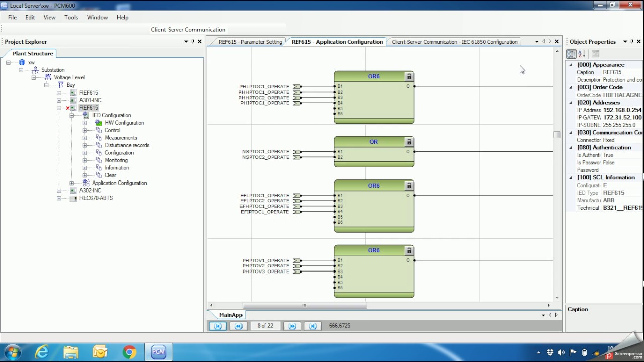The height and width of the screenshot is (362, 644).
Task: Click the PHLPTOC1_OPERATE input variable connector
Action: tap(297, 87)
